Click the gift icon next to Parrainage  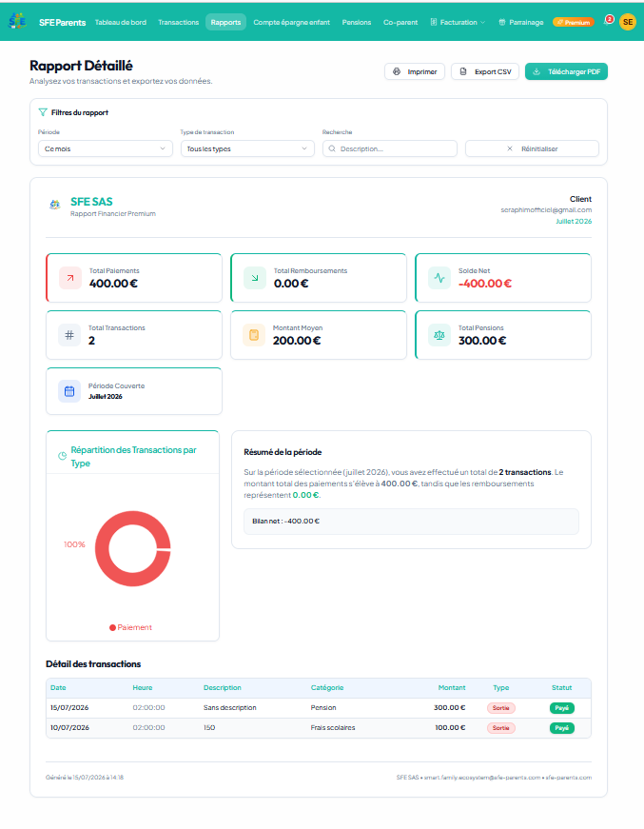502,22
